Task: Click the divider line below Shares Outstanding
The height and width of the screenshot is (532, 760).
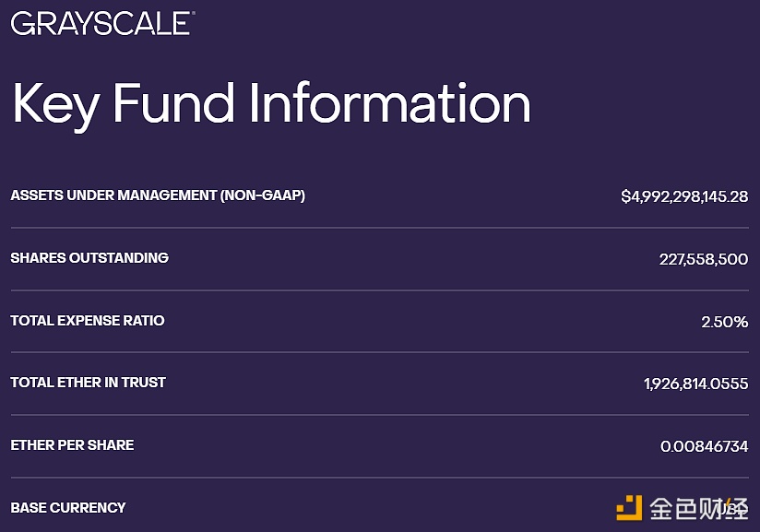Action: click(379, 290)
